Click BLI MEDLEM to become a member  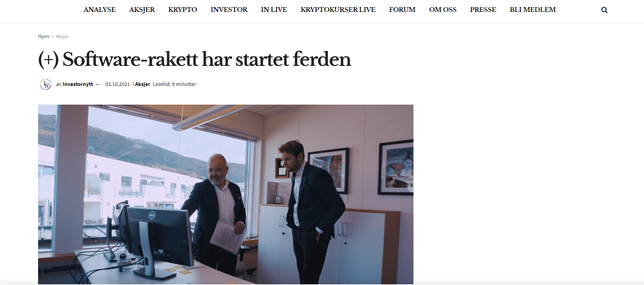click(533, 10)
